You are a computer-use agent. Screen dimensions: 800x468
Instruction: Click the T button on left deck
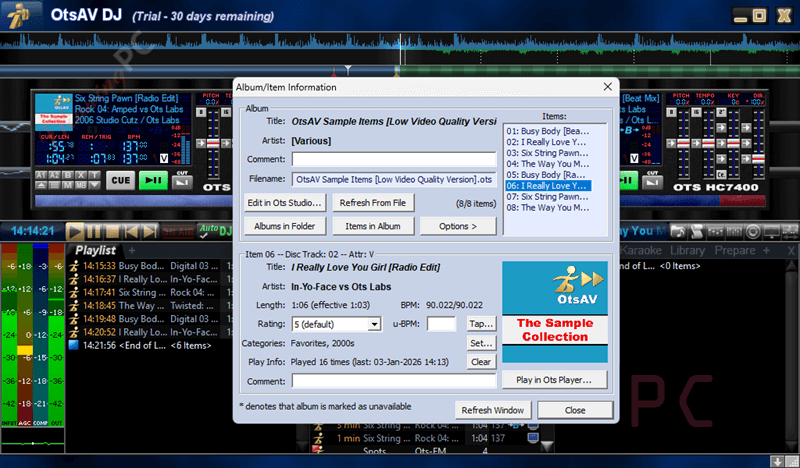94,175
